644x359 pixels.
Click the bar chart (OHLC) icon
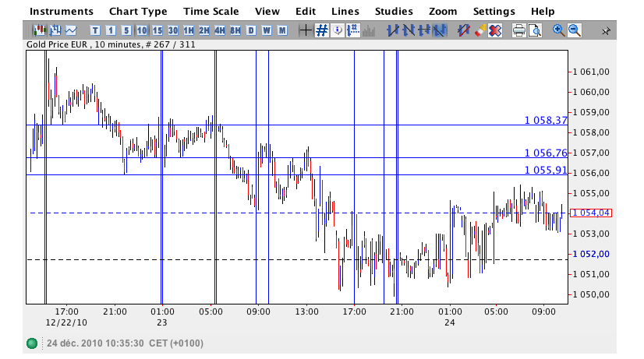[55, 30]
